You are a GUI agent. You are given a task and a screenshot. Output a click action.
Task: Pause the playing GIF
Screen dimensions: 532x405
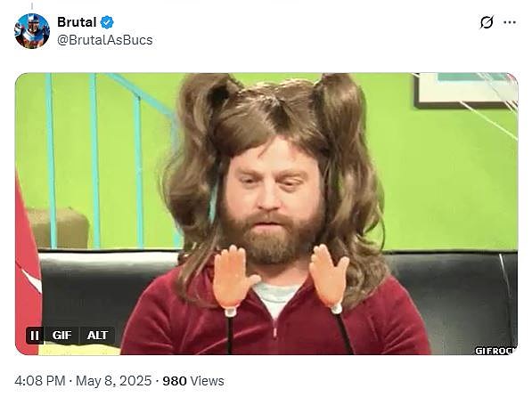click(34, 336)
